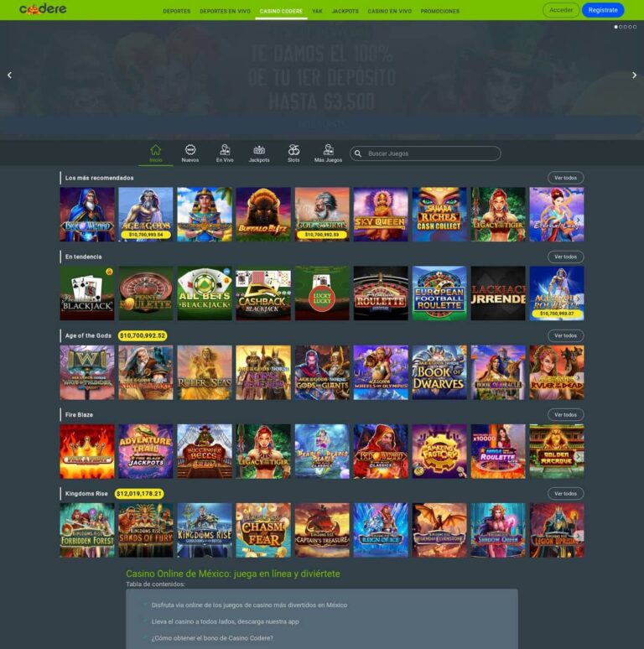The height and width of the screenshot is (649, 644).
Task: Click the Codere logo
Action: click(x=43, y=9)
